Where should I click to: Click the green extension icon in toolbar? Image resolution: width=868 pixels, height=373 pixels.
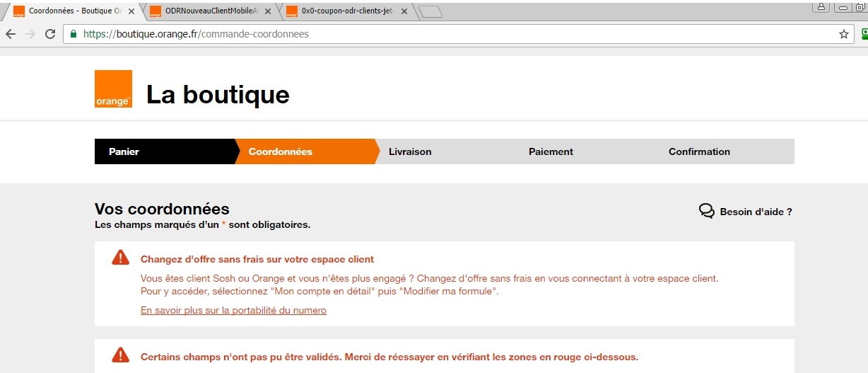[x=864, y=34]
